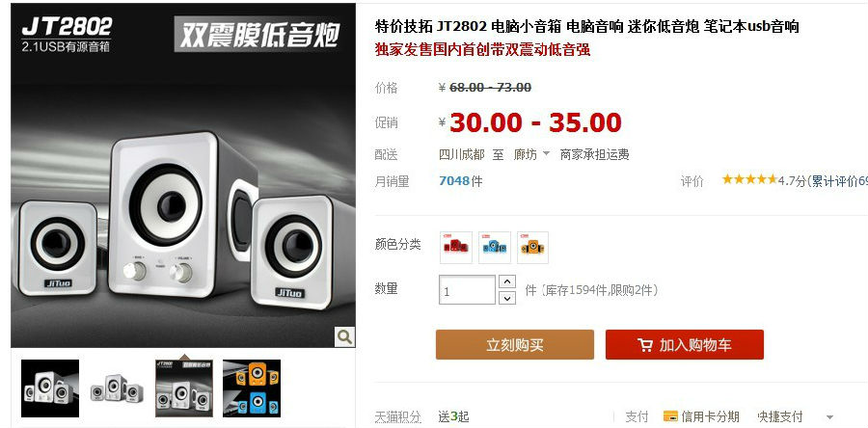The image size is (868, 428).
Task: Select the blue speaker color option
Action: click(495, 247)
